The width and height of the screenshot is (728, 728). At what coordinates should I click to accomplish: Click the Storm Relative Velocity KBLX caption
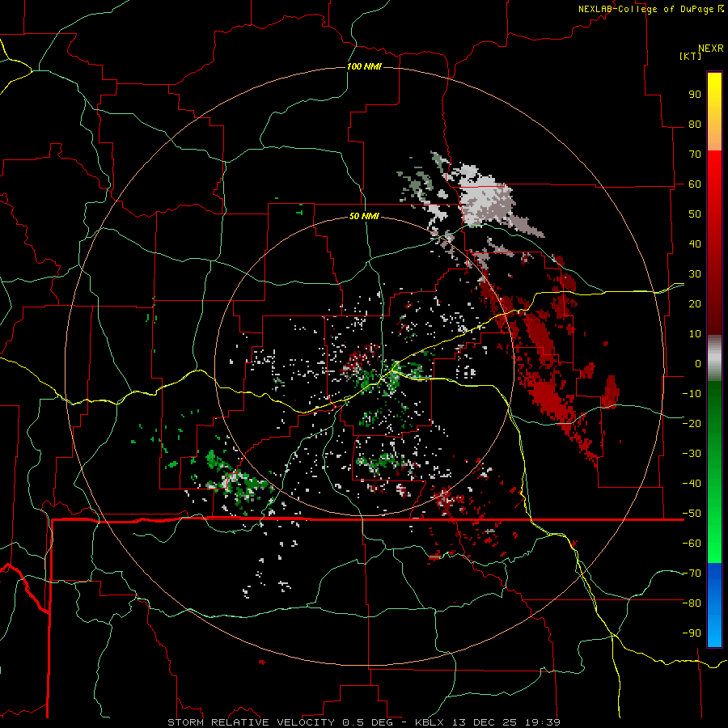pos(364,722)
